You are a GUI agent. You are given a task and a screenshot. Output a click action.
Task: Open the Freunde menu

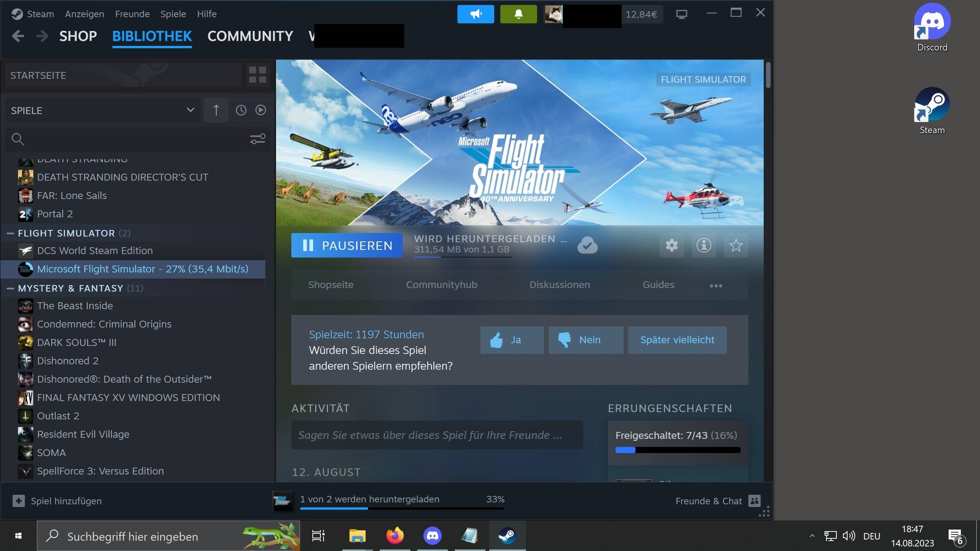pyautogui.click(x=132, y=14)
